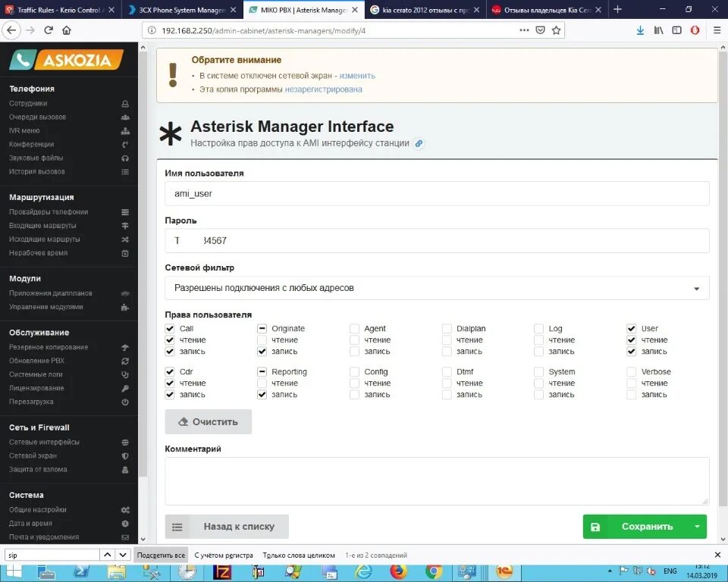Screen dimensions: 728x582
Task: Toggle the Originate group checkbox
Action: [x=262, y=329]
